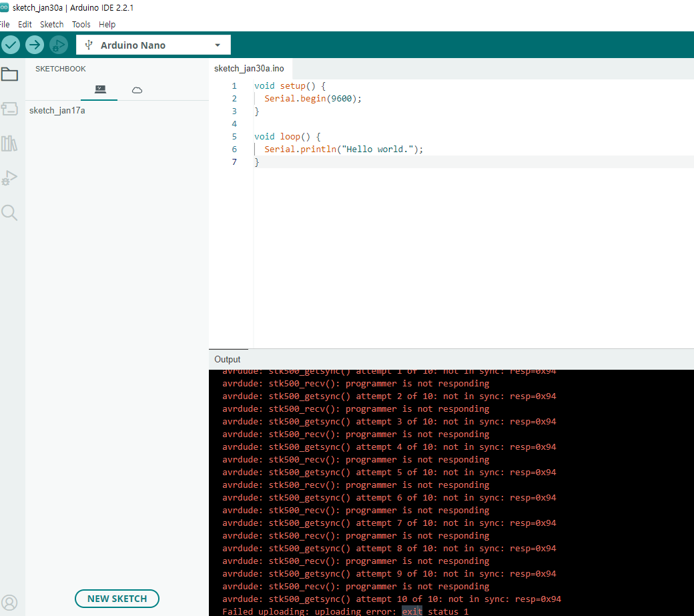Click the Verify sketch checkmark button

pos(11,45)
